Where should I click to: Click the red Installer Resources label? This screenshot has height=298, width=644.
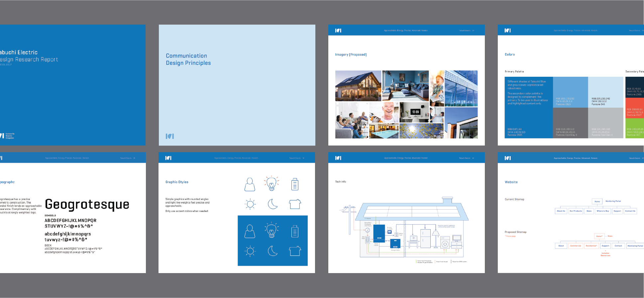pyautogui.click(x=605, y=254)
